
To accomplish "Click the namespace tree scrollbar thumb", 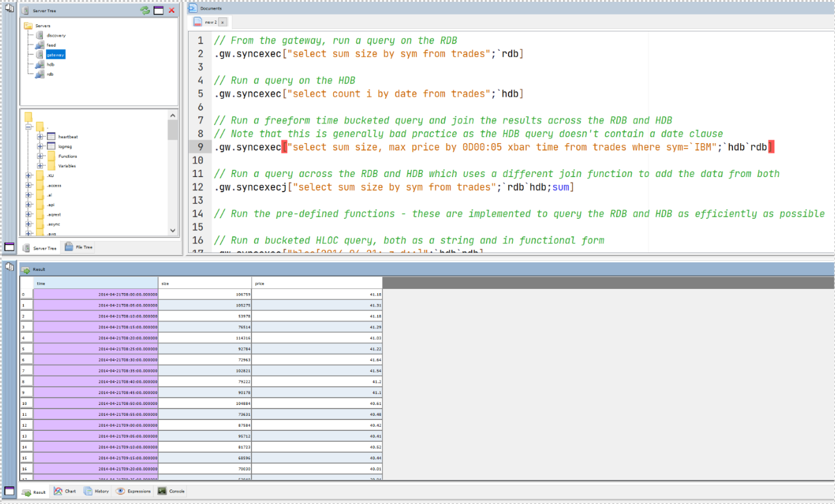I will pyautogui.click(x=173, y=130).
